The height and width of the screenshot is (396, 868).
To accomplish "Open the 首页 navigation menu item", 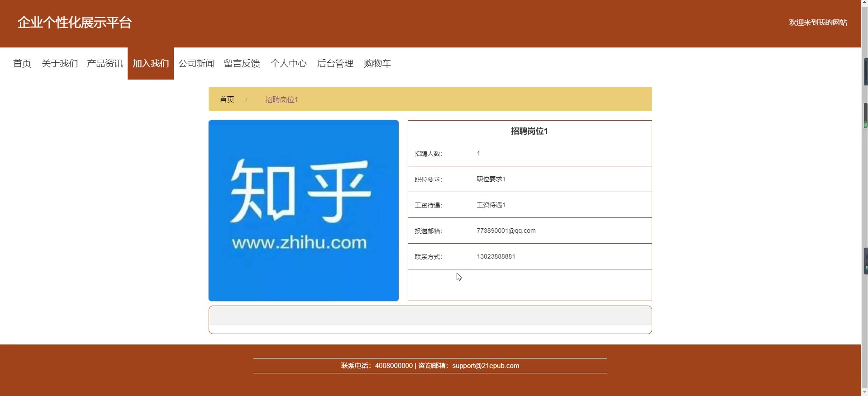I will tap(22, 63).
